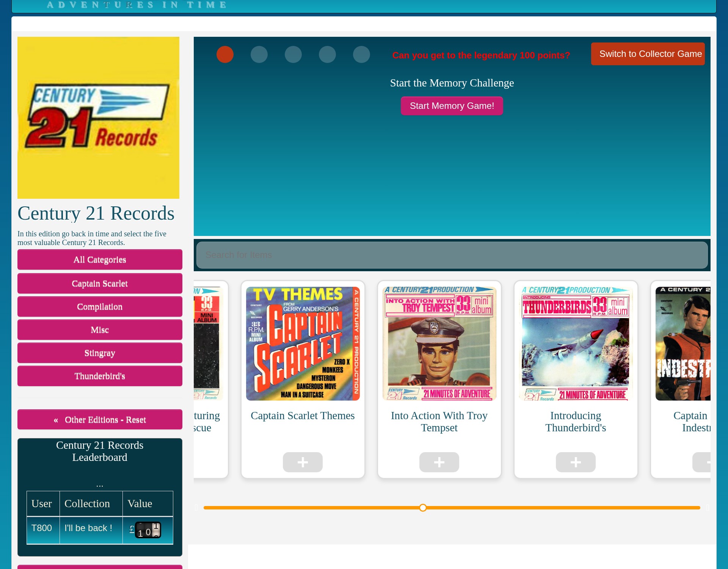
Task: Open the Thunderbirds mini album cover
Action: pyautogui.click(x=576, y=344)
